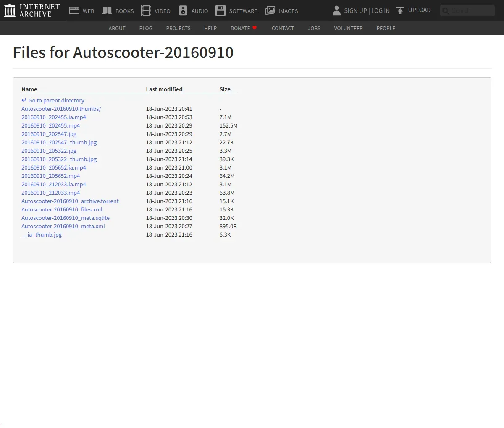Click the Files for Autoscooter-20160910 heading
The image size is (504, 428).
pyautogui.click(x=123, y=52)
